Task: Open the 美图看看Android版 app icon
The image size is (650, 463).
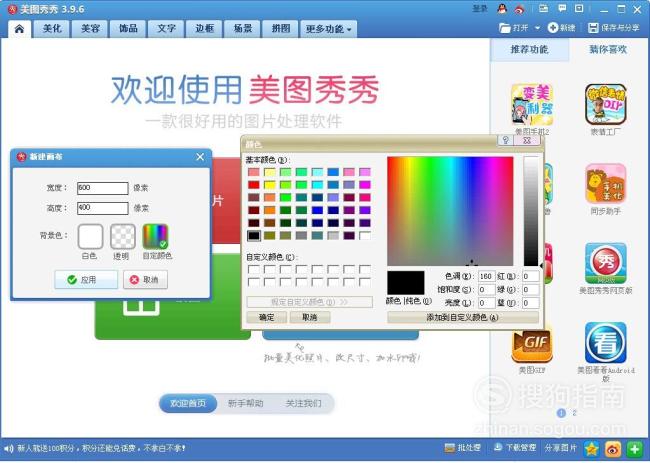Action: tap(606, 343)
